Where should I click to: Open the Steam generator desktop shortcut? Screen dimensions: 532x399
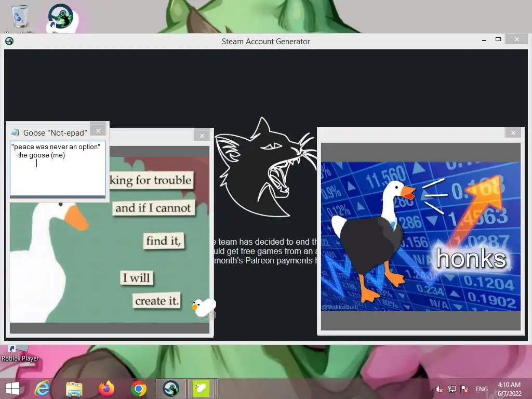click(x=61, y=18)
